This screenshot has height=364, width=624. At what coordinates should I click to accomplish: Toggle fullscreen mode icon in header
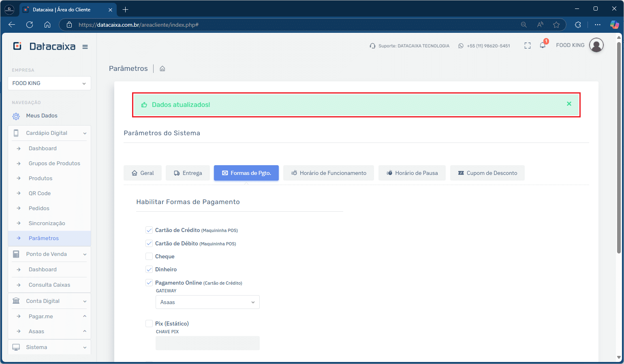pos(527,46)
